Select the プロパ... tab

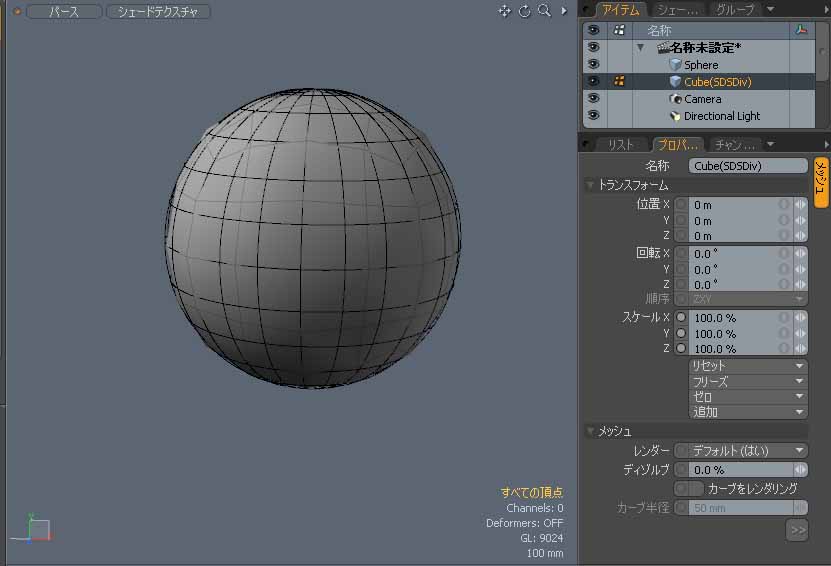coord(678,144)
